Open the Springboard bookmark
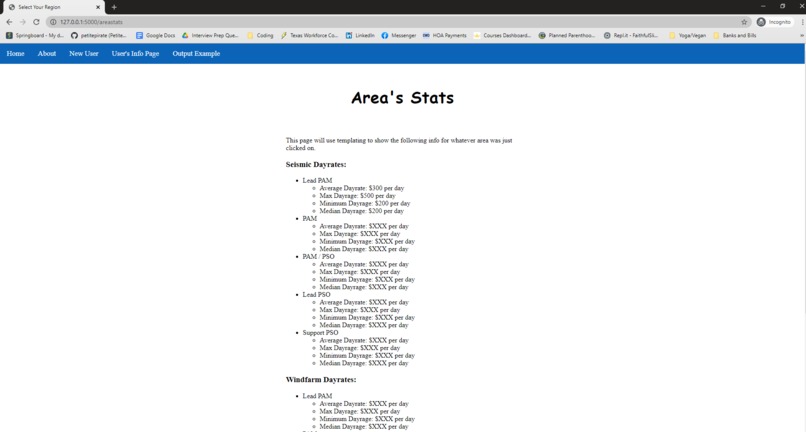The height and width of the screenshot is (432, 806). click(x=35, y=35)
